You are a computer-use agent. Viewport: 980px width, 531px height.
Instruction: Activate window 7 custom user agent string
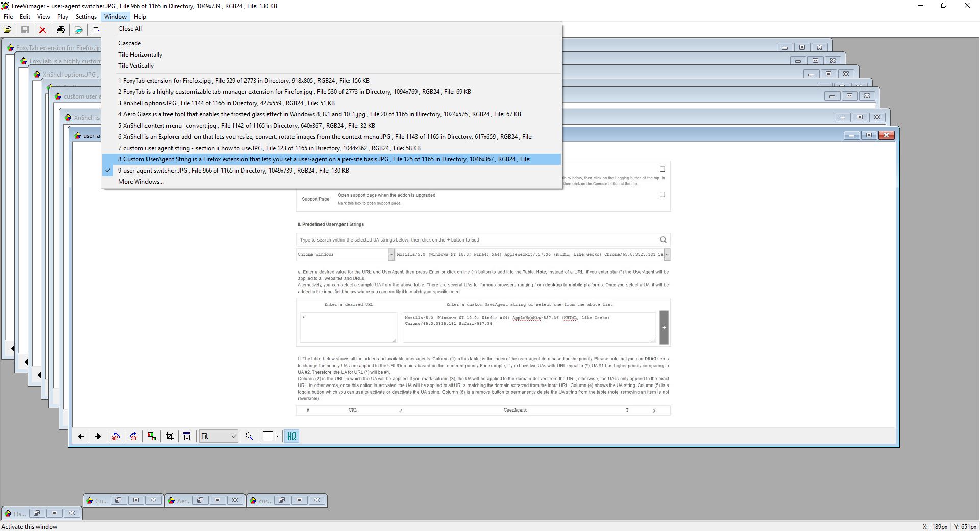(x=331, y=148)
